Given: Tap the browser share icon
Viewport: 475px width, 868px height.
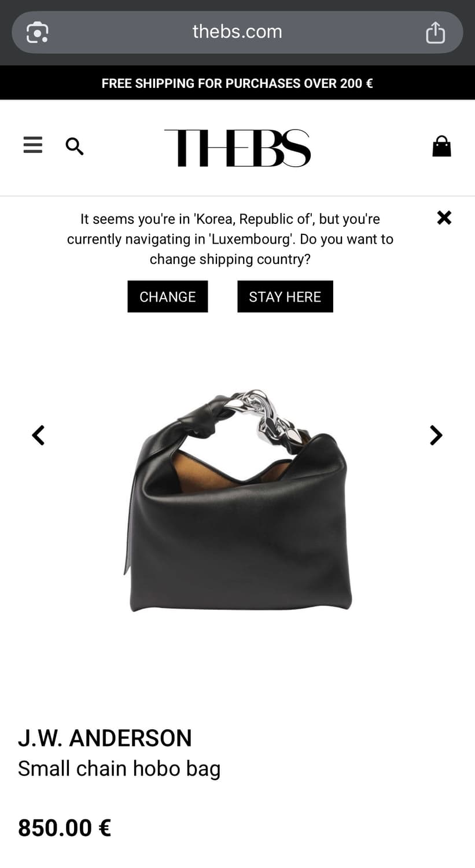Looking at the screenshot, I should (x=435, y=32).
